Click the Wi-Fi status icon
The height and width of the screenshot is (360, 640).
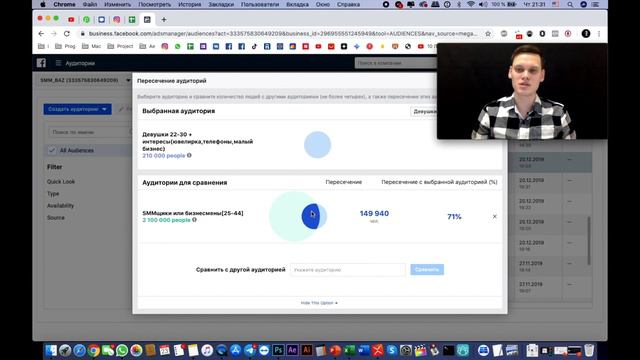click(471, 4)
